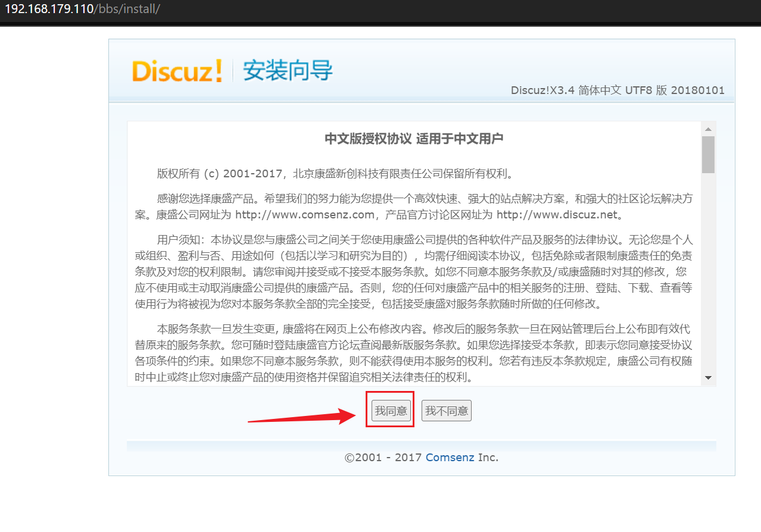Click the license scrollbar up arrow
Image resolution: width=761 pixels, height=532 pixels.
(x=708, y=129)
